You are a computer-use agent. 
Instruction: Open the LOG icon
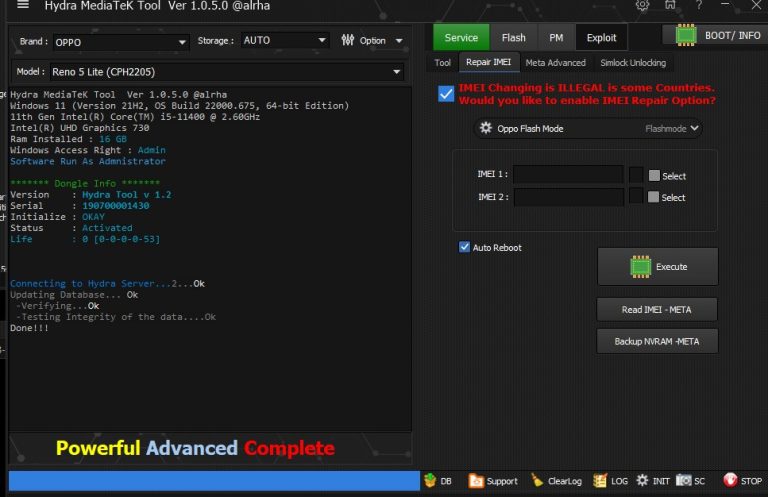[600, 481]
